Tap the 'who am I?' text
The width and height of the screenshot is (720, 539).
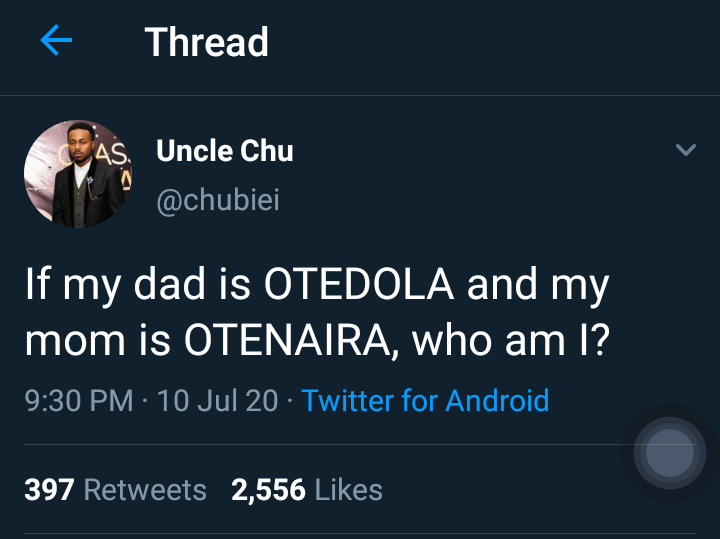pos(511,340)
